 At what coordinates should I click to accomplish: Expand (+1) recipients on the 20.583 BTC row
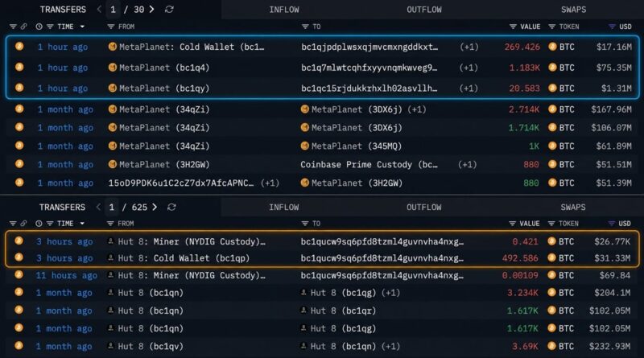(x=469, y=88)
